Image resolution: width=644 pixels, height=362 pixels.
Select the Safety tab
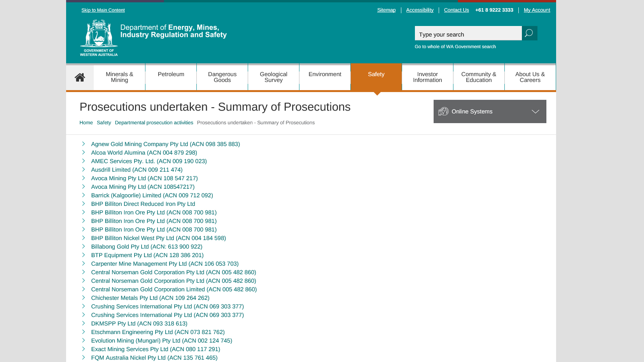(376, 77)
